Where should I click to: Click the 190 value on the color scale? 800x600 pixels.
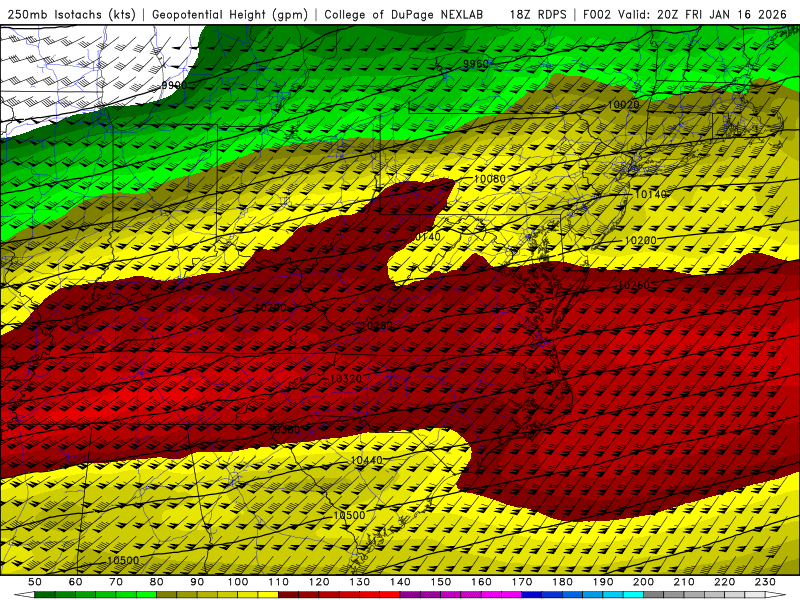click(x=603, y=582)
